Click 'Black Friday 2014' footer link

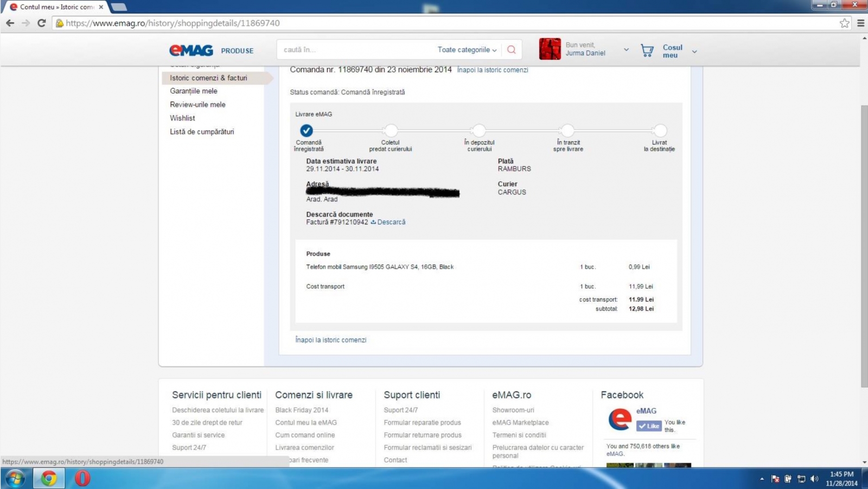coord(302,410)
